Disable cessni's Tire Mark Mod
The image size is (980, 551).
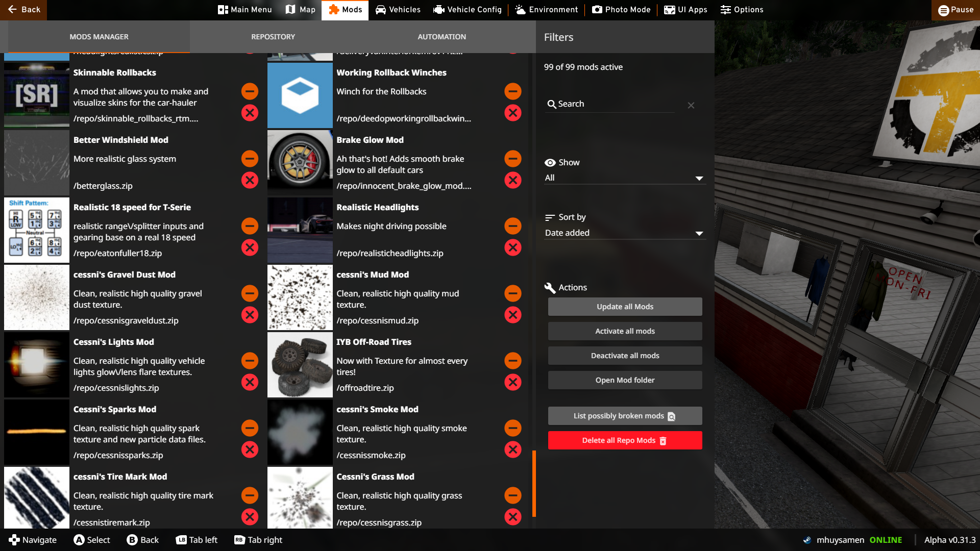click(x=250, y=495)
